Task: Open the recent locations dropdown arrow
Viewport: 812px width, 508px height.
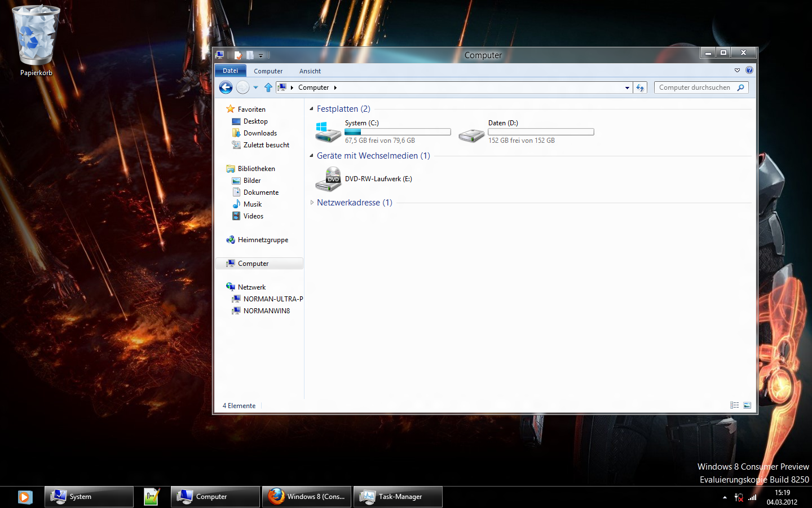Action: (255, 87)
